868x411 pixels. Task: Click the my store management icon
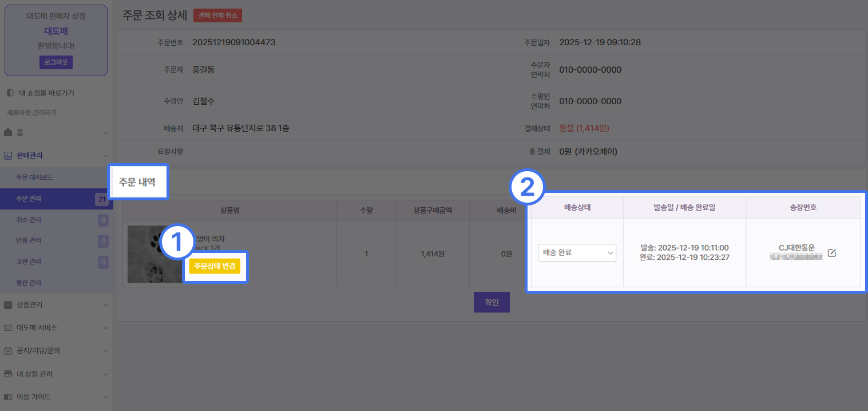click(8, 374)
